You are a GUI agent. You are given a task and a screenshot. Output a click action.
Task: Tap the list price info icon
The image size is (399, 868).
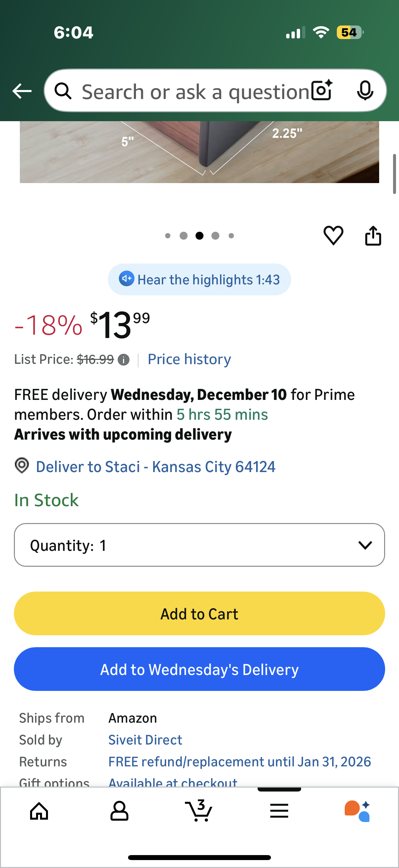[124, 360]
